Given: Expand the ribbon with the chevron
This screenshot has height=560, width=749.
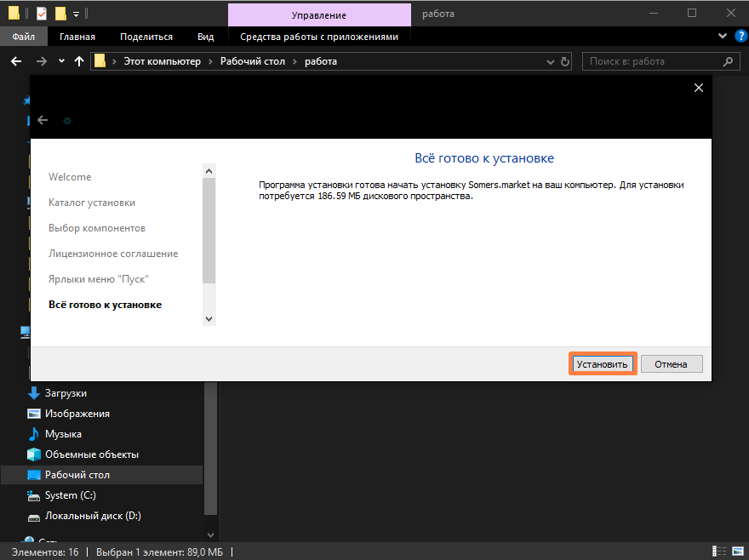Looking at the screenshot, I should [723, 36].
